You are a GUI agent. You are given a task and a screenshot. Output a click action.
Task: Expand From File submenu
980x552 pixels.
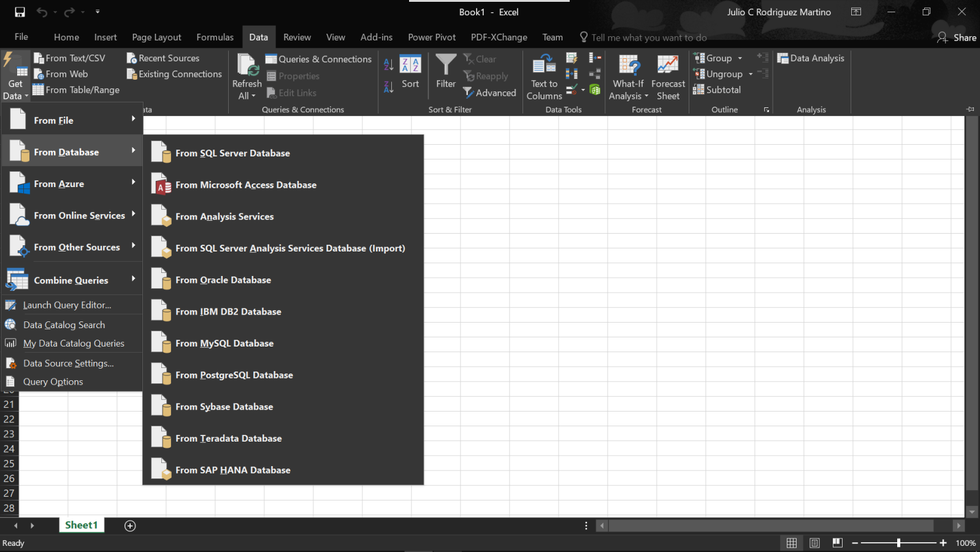[72, 120]
